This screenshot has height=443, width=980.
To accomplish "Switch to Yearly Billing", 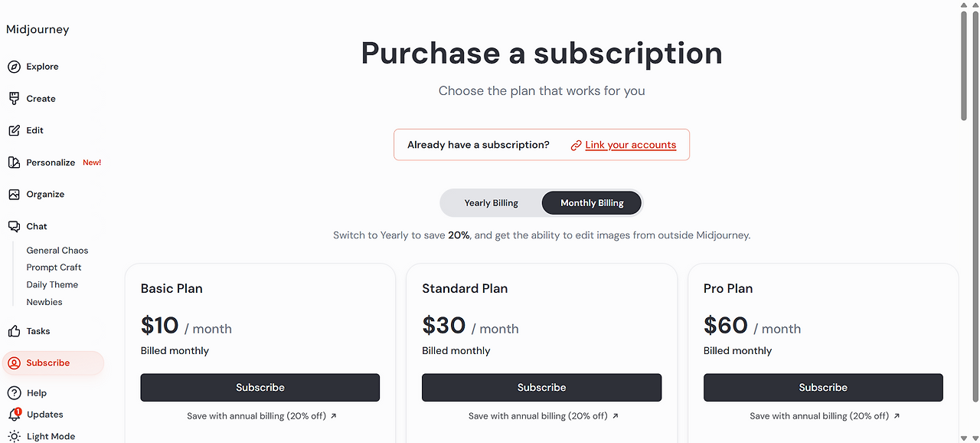I will coord(491,203).
